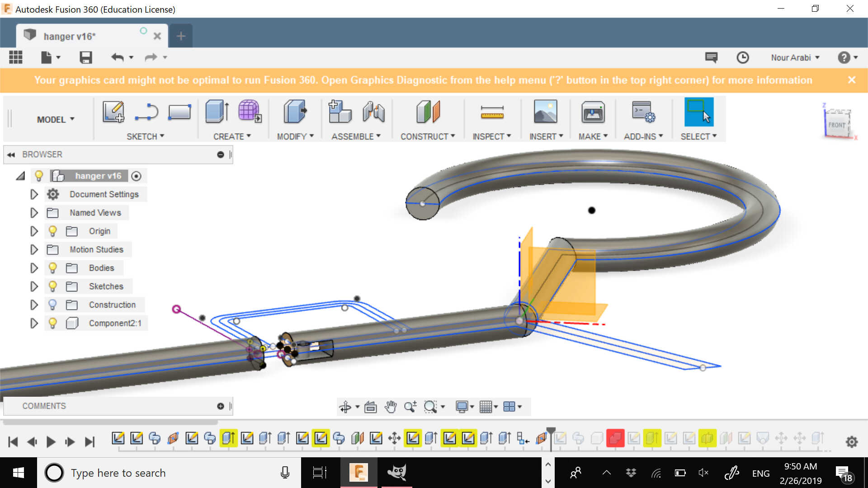
Task: Expand the Origin folder tree node
Action: coord(34,231)
